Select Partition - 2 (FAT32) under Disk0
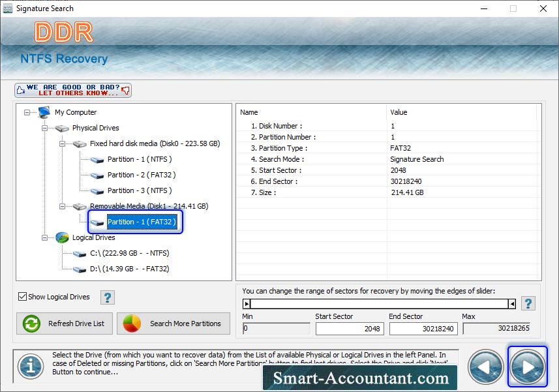This screenshot has height=392, width=559. pyautogui.click(x=142, y=175)
